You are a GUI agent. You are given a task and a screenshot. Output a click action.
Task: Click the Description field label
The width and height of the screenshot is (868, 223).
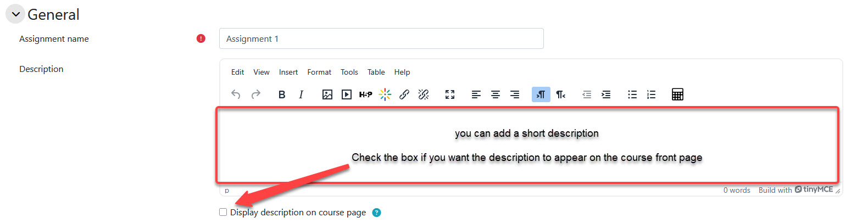coord(41,69)
